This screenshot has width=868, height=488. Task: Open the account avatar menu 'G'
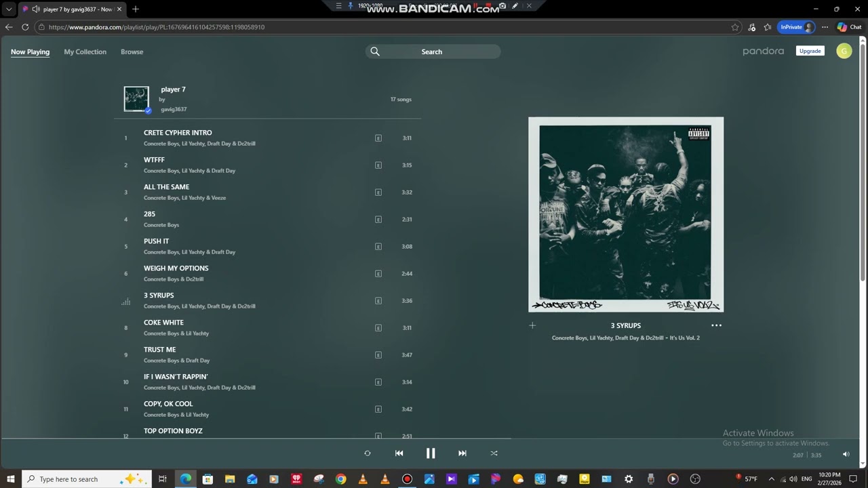click(844, 51)
